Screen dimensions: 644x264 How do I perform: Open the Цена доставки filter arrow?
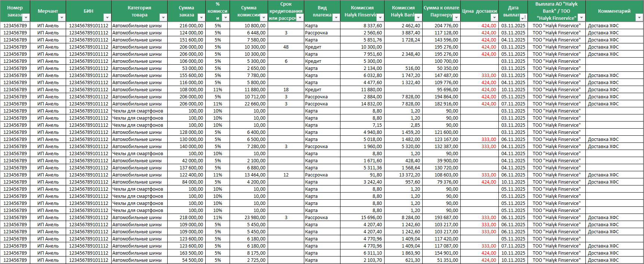(494, 18)
